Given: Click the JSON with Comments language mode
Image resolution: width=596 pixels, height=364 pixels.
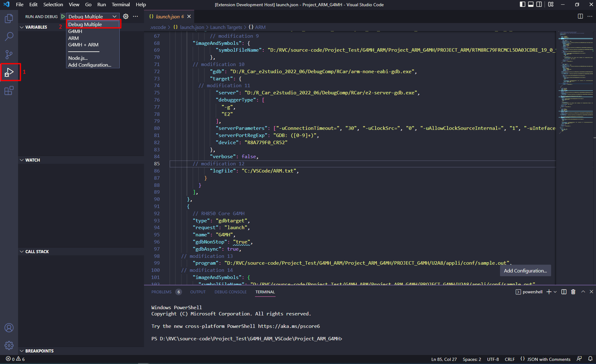Looking at the screenshot, I should click(548, 359).
